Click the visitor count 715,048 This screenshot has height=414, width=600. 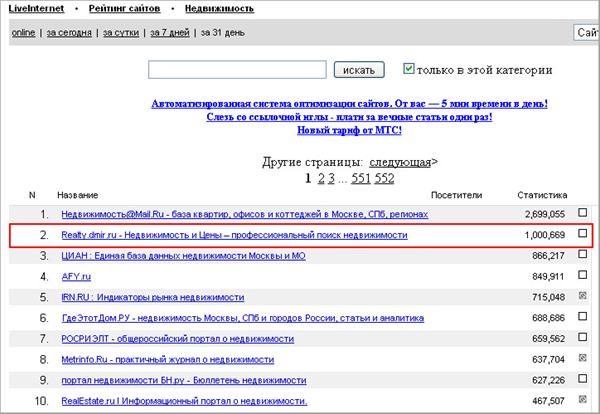click(x=548, y=297)
